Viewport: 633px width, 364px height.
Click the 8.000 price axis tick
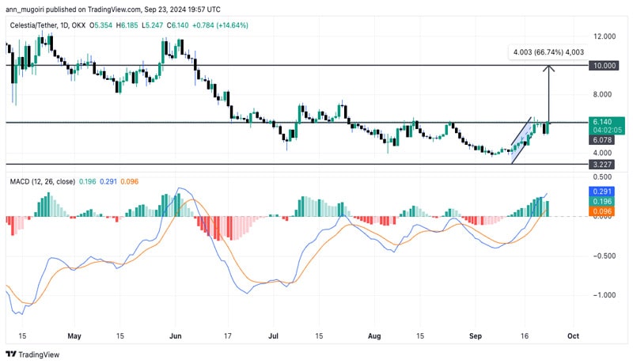[602, 94]
